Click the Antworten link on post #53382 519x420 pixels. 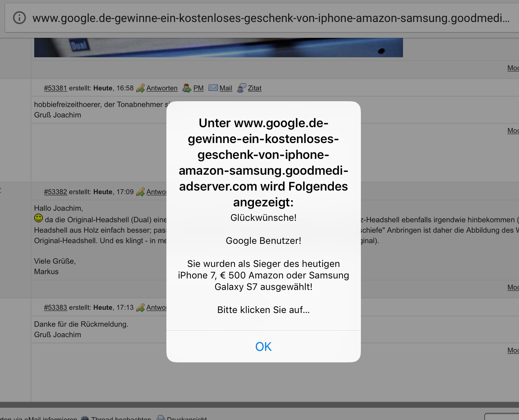coord(156,192)
